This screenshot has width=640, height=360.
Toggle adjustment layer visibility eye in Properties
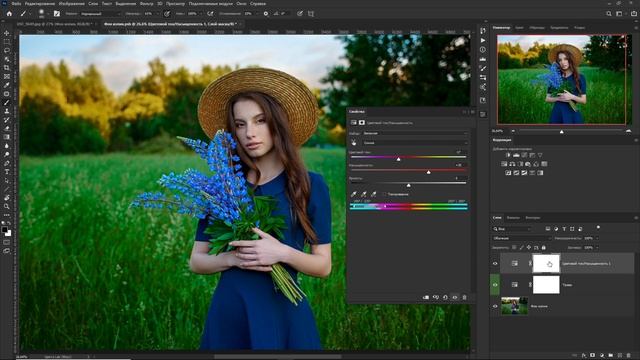[x=455, y=298]
